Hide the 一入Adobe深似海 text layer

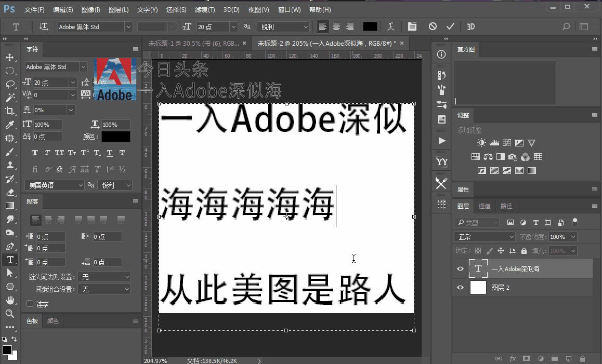[x=459, y=268]
